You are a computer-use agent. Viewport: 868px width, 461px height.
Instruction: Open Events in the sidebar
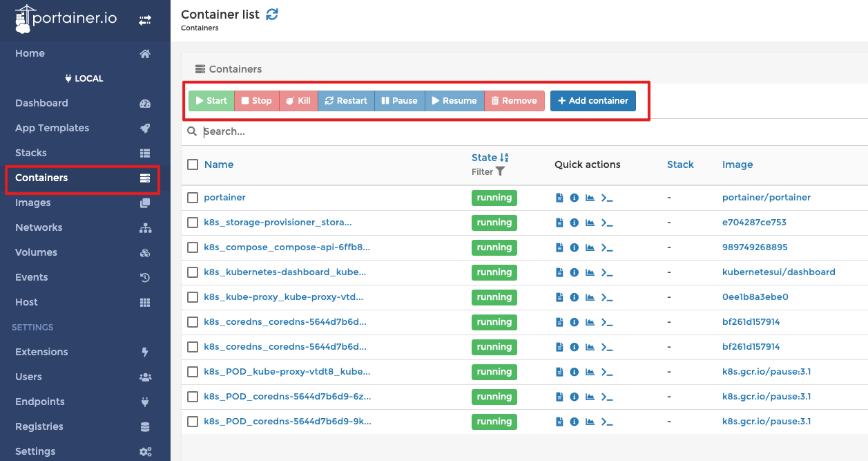coord(85,277)
